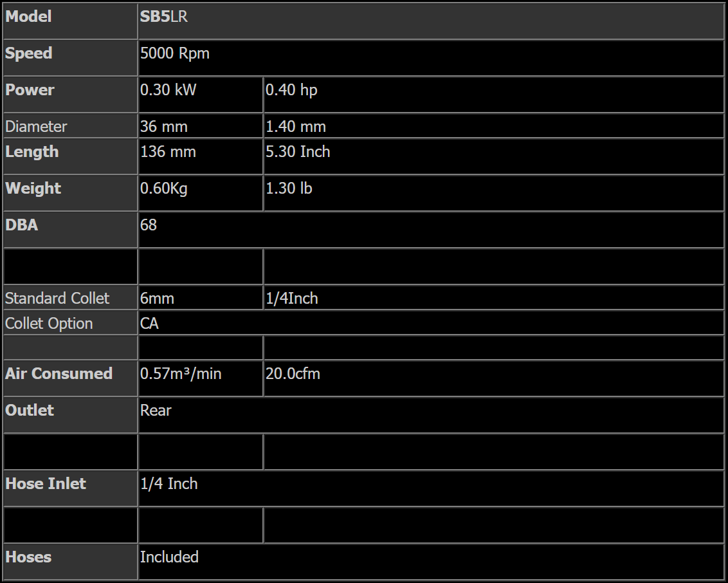The image size is (728, 583).
Task: Click the 136 mm length cell
Action: 201,156
